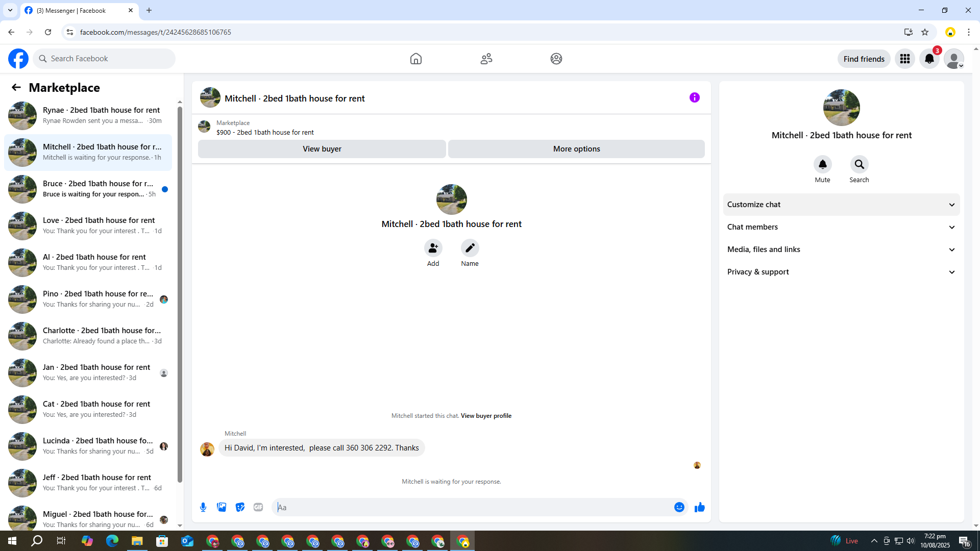Expand Customize chat section

pyautogui.click(x=841, y=205)
